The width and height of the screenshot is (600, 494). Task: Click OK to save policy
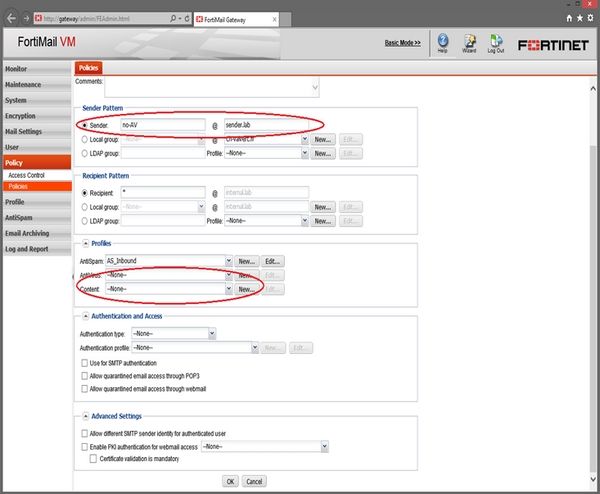click(x=230, y=481)
